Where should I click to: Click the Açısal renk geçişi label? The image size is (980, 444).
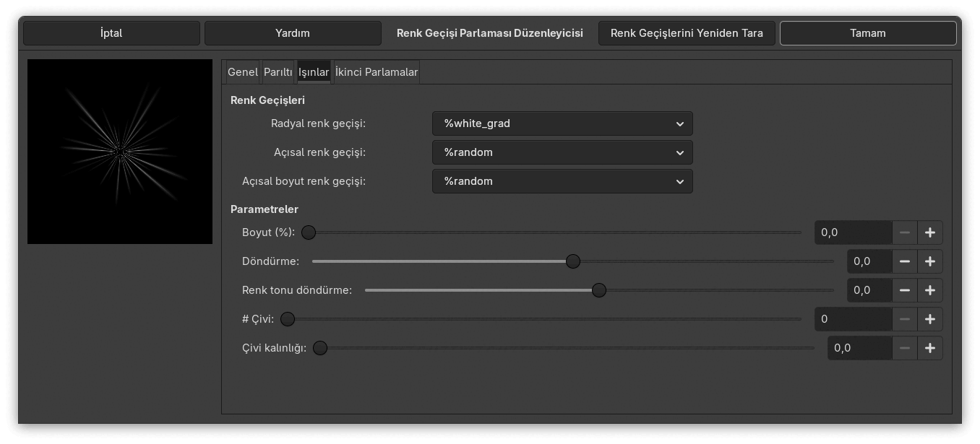[319, 152]
